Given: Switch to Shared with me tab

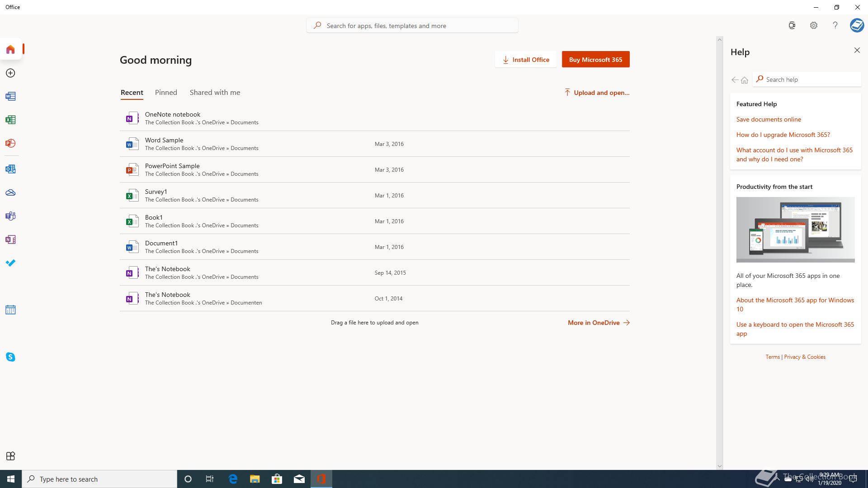Looking at the screenshot, I should (215, 93).
